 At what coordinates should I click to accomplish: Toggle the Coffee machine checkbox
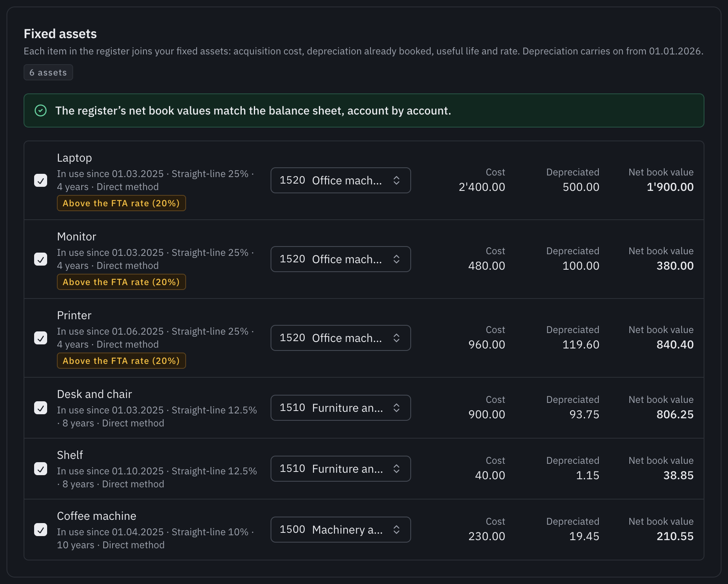[x=41, y=530]
